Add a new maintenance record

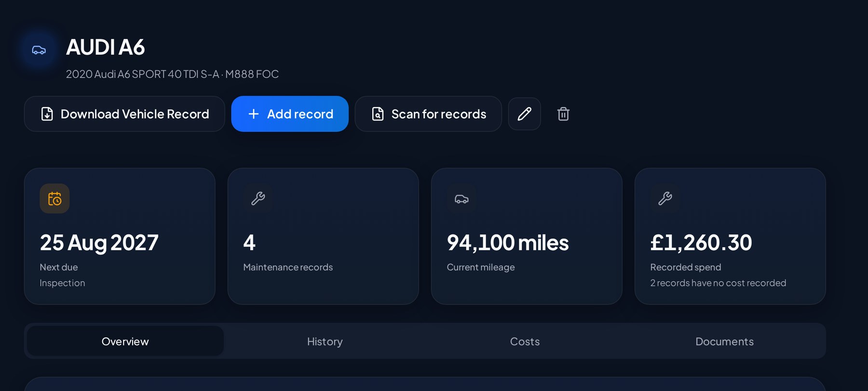point(290,114)
